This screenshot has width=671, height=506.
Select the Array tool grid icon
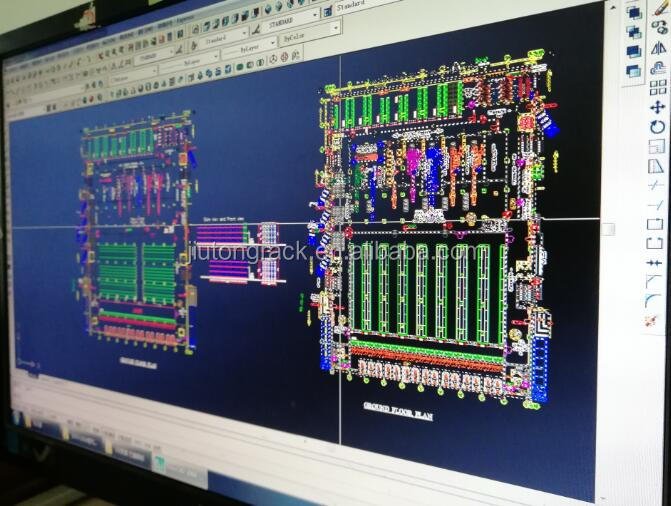(x=658, y=88)
